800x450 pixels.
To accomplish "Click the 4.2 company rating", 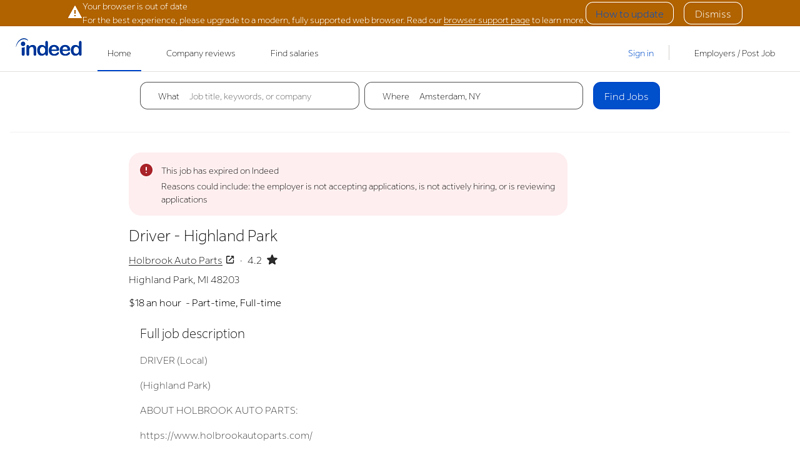I will click(x=254, y=260).
